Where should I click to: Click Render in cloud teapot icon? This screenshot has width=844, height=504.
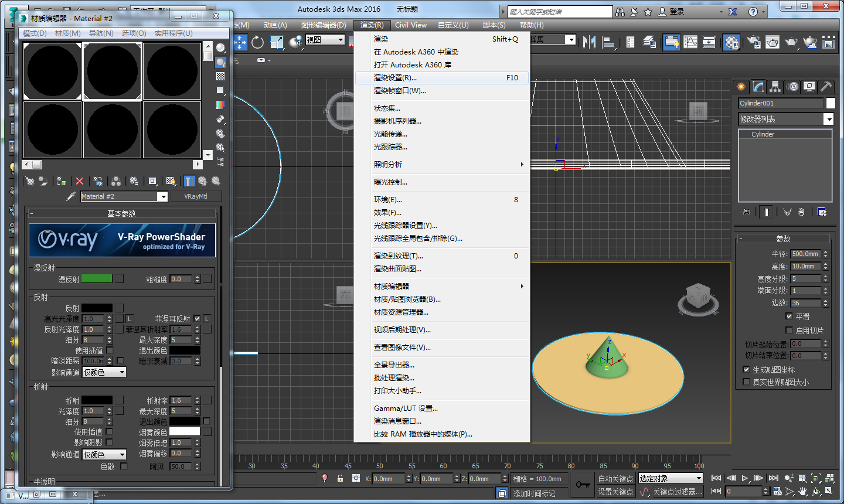(810, 42)
